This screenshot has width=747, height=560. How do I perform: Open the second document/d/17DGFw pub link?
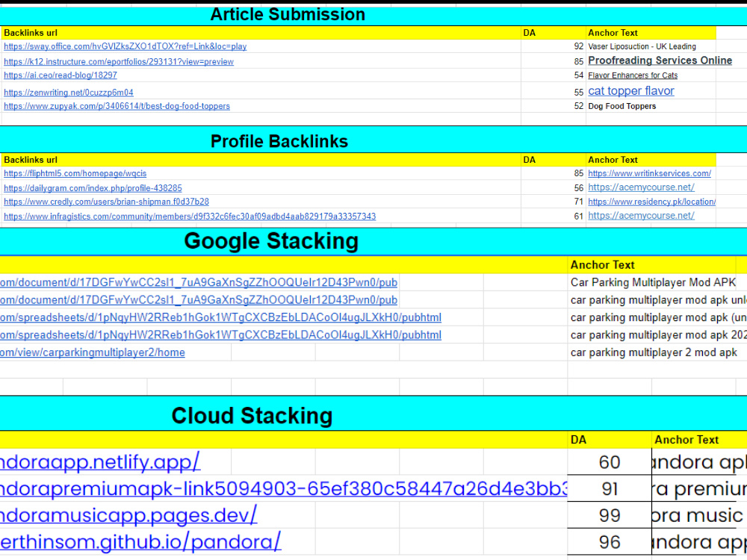pyautogui.click(x=199, y=300)
